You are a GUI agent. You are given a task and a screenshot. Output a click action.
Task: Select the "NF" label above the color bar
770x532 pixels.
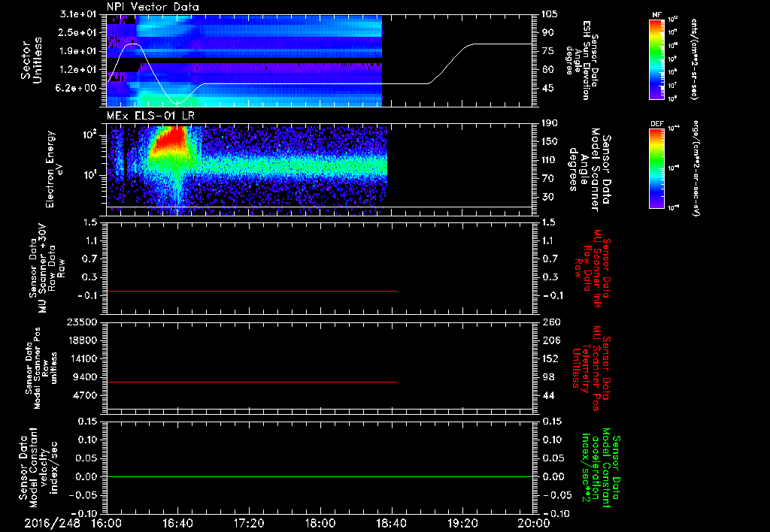coord(656,15)
